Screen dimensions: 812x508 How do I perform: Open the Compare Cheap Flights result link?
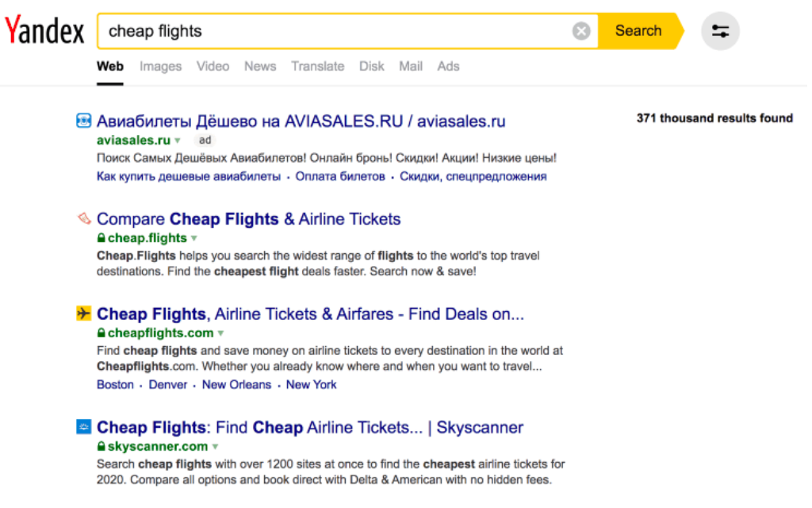pos(248,219)
